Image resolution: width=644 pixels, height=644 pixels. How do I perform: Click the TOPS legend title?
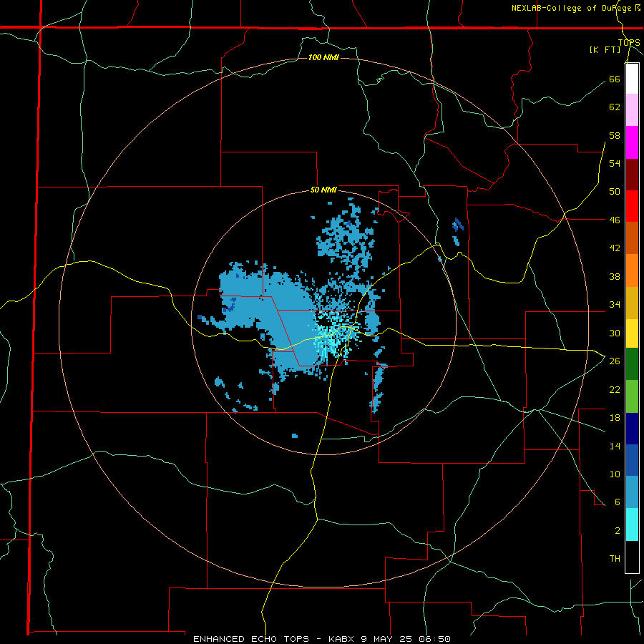click(629, 43)
